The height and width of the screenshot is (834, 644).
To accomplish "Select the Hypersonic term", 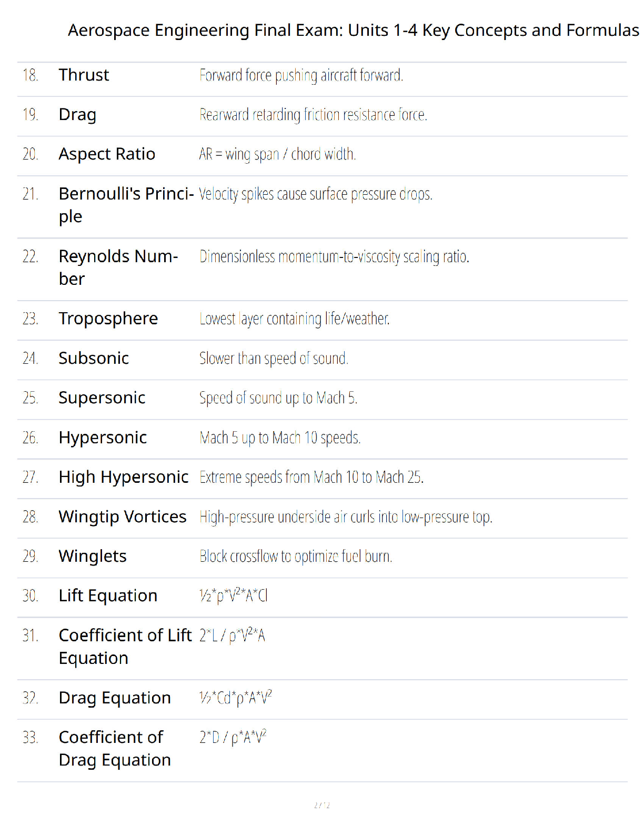I will pyautogui.click(x=103, y=438).
